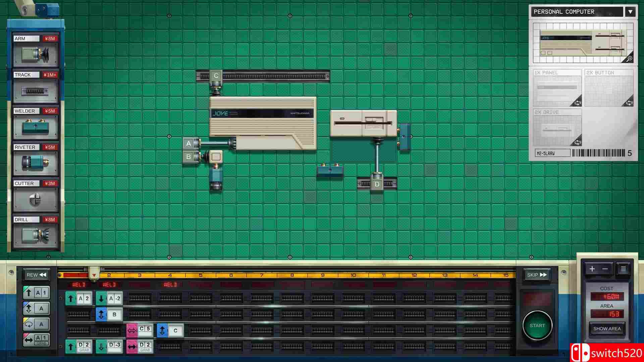Click the extend arm A 1 instruction

(36, 293)
